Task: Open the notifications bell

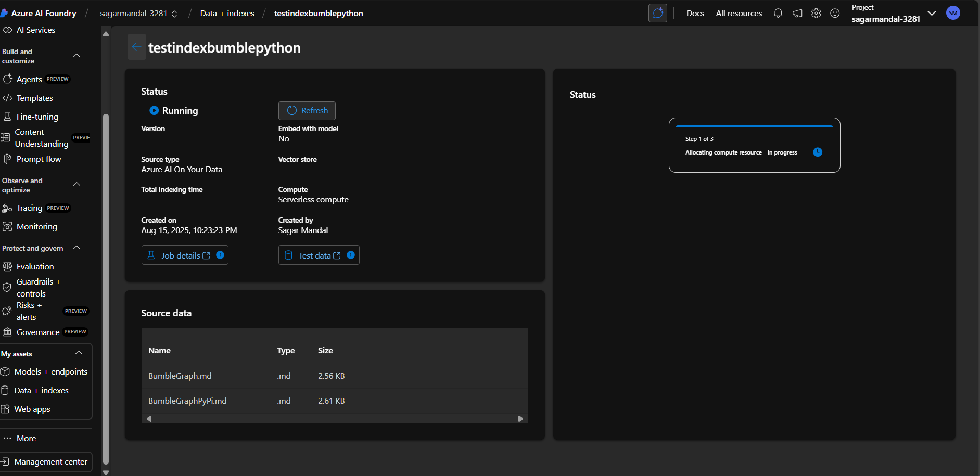Action: tap(778, 14)
